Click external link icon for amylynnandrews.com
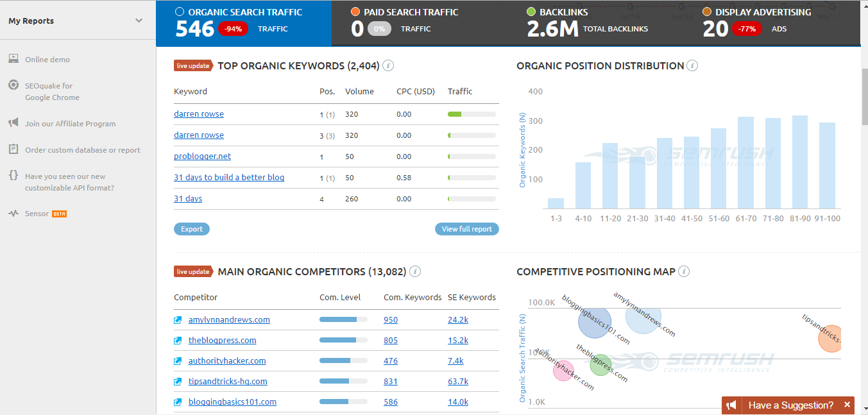Image resolution: width=868 pixels, height=415 pixels. pos(178,320)
